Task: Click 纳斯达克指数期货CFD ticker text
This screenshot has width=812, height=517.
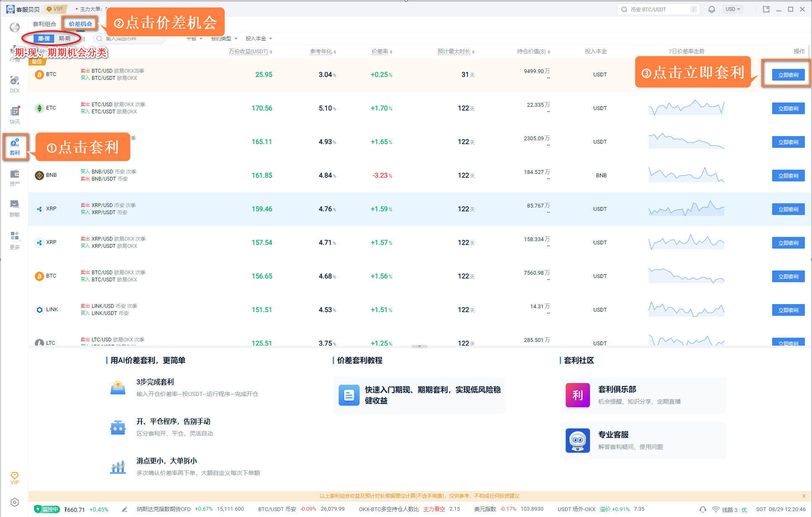Action: (x=164, y=509)
